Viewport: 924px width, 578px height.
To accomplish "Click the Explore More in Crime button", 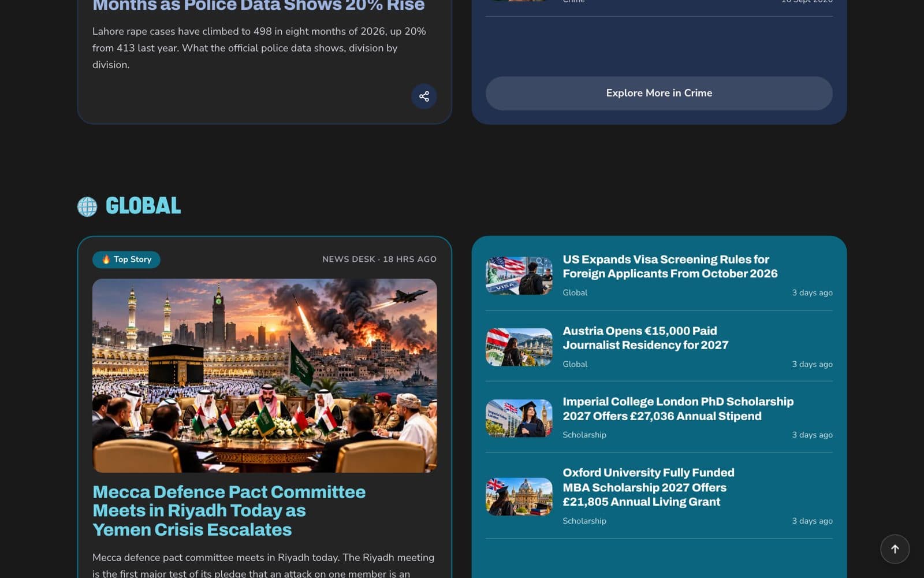I will (659, 93).
